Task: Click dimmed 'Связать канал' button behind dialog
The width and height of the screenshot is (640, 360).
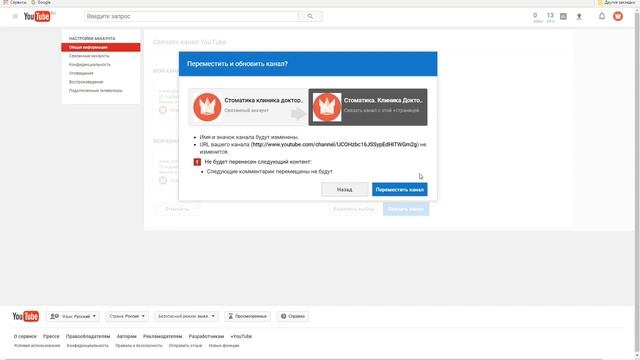Action: (x=406, y=209)
